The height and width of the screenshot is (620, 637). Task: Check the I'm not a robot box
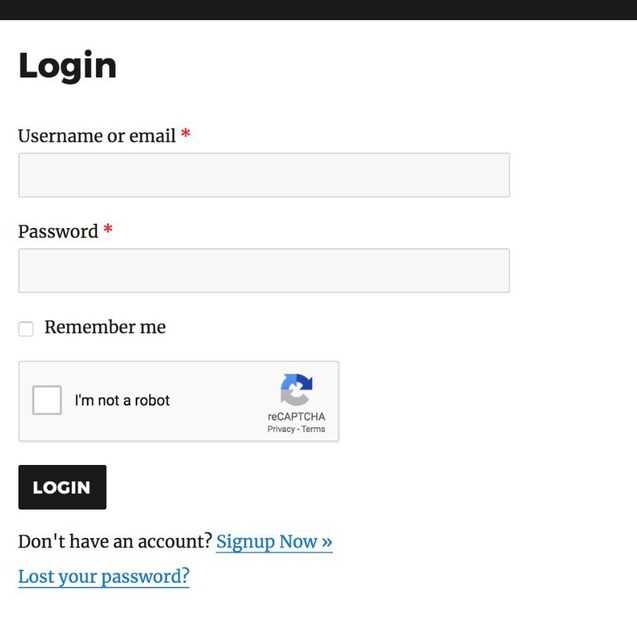coord(47,400)
